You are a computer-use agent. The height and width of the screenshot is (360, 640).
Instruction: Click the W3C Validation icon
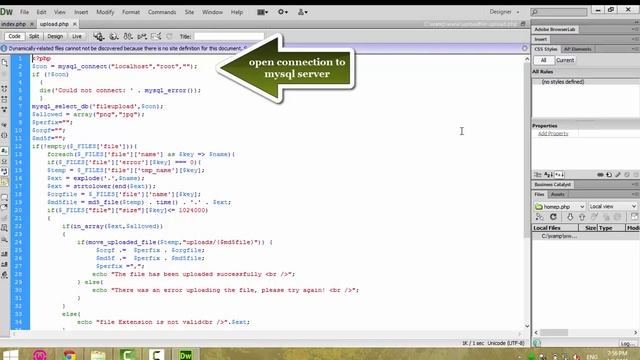[x=142, y=36]
